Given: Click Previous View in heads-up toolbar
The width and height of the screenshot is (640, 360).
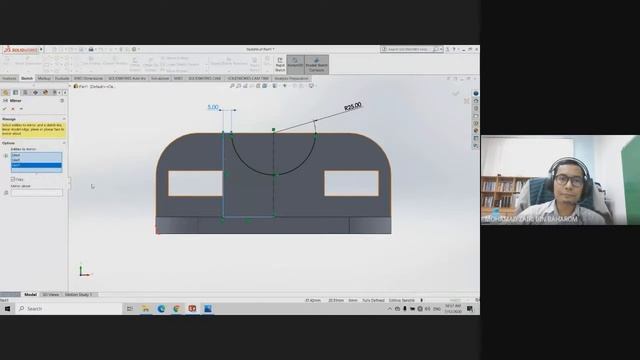Looking at the screenshot, I should [245, 86].
